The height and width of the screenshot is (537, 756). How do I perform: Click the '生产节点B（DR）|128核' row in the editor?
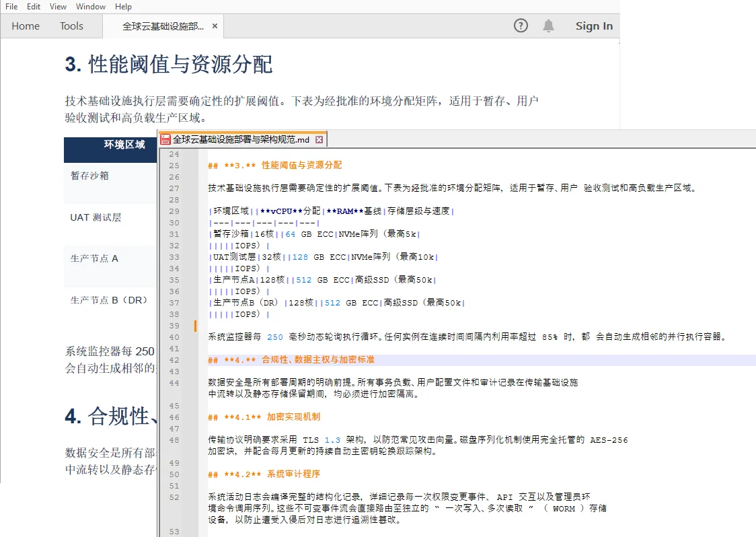336,303
